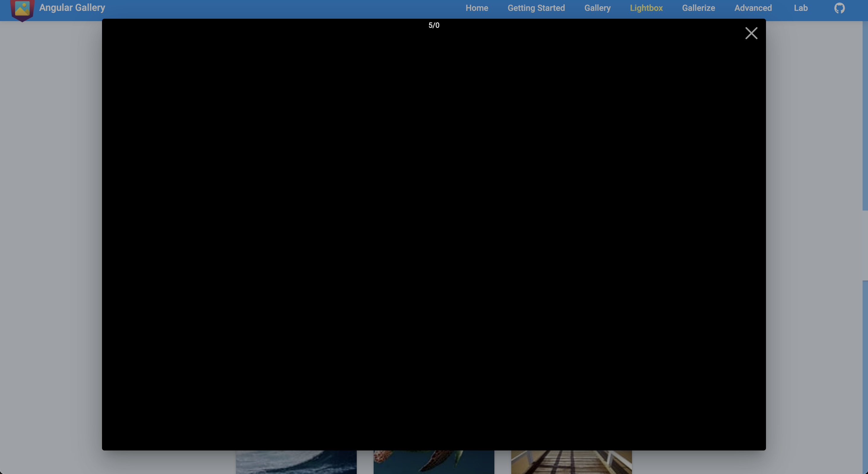Open the Getting Started page
868x474 pixels.
pyautogui.click(x=536, y=8)
